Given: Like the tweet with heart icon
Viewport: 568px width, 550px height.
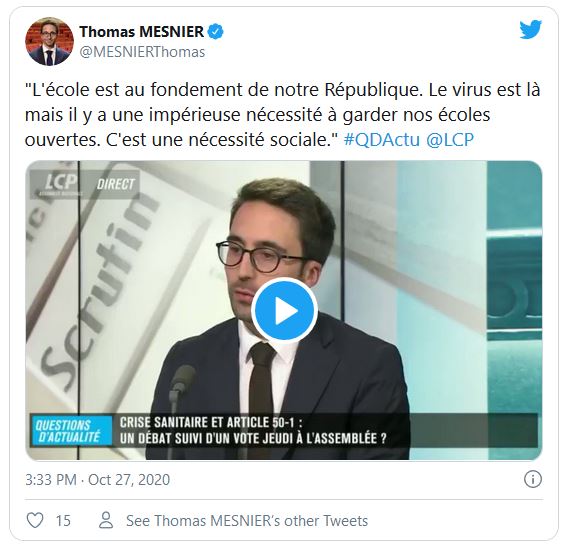Looking at the screenshot, I should 36,520.
